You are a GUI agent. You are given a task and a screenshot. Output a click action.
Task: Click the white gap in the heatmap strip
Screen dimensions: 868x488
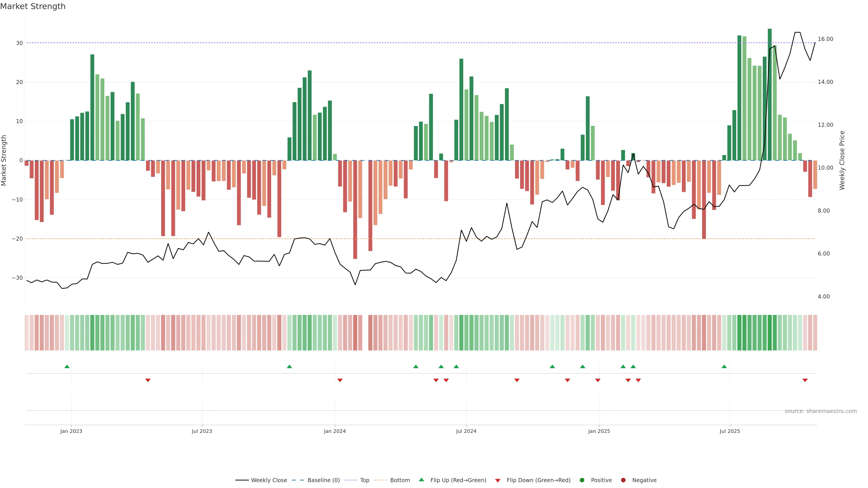click(365, 332)
